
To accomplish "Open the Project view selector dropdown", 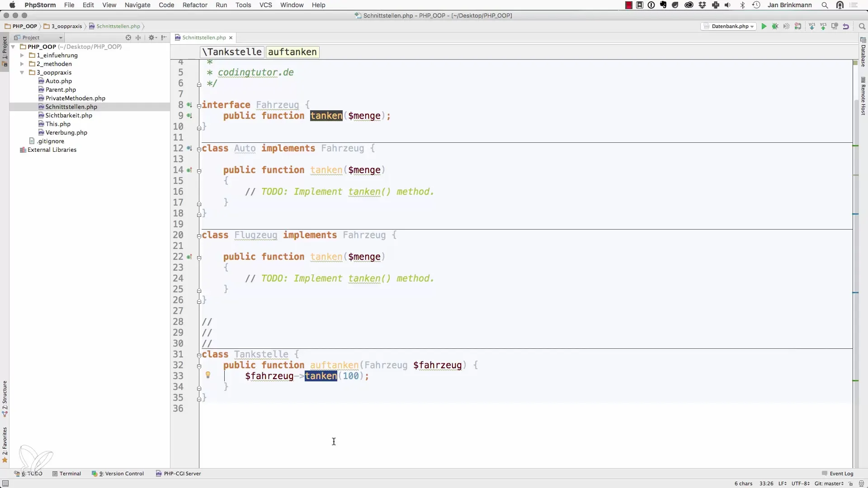I will click(x=38, y=38).
